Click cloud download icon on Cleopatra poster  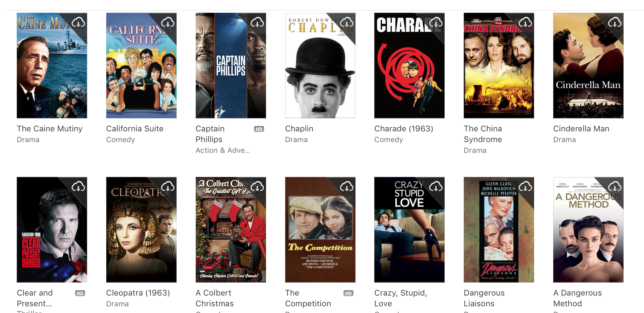click(168, 187)
